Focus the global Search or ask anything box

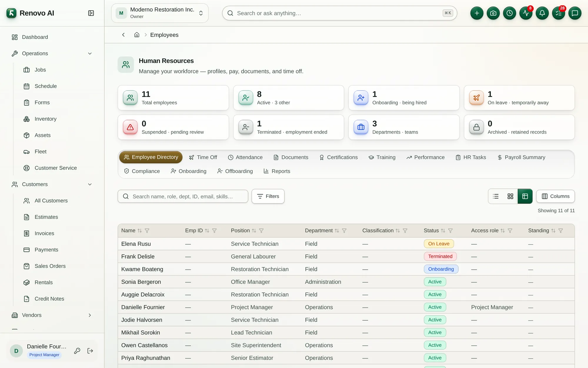pyautogui.click(x=340, y=13)
